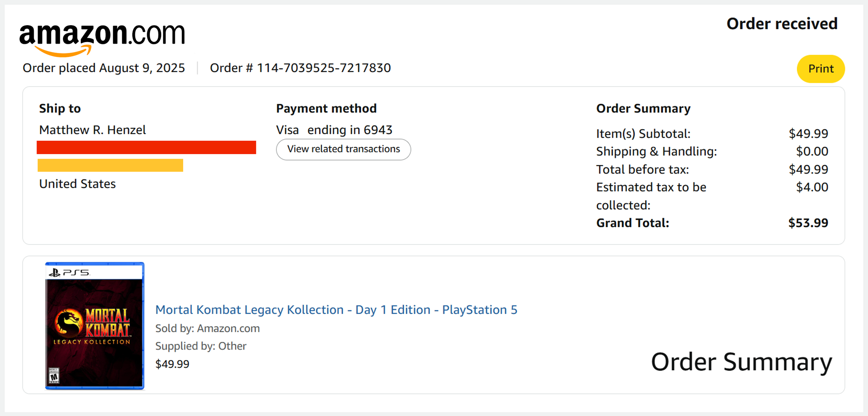This screenshot has width=868, height=416.
Task: Select the Grand Total amount $53.99
Action: [x=808, y=223]
